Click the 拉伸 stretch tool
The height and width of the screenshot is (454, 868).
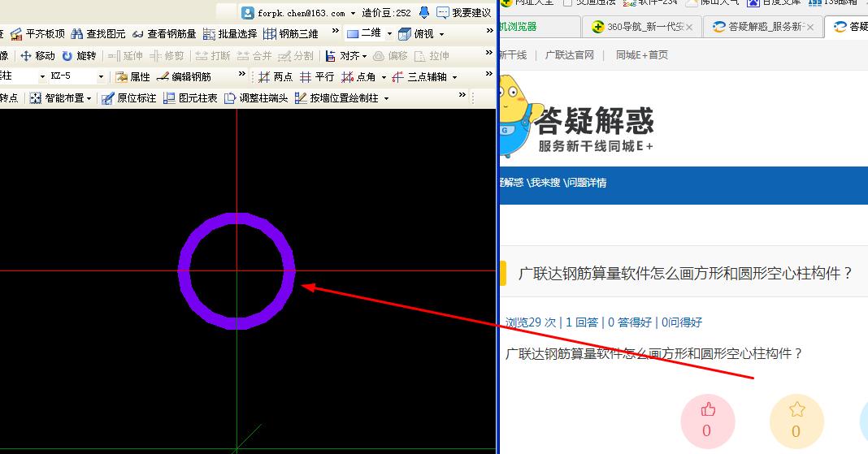(432, 56)
